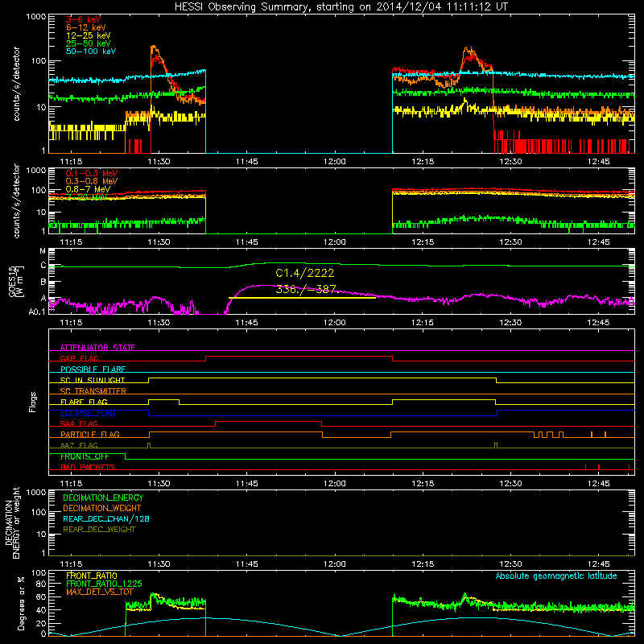
Task: Click the 11:45 tick under the Flags panel
Action: 246,484
